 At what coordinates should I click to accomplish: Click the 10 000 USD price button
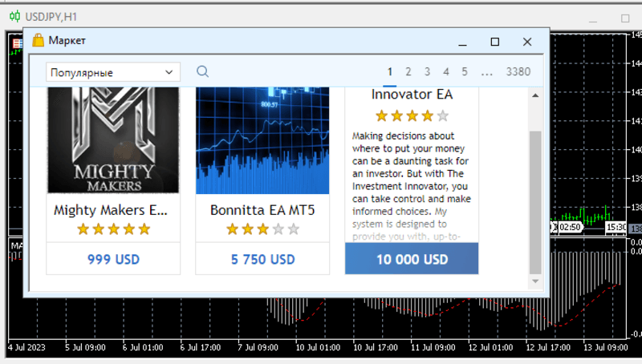[412, 259]
